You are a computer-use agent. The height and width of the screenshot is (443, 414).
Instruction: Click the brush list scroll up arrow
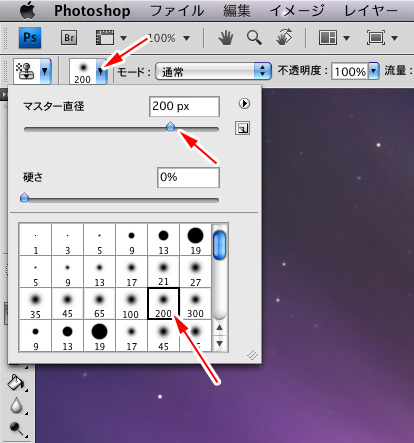(219, 328)
